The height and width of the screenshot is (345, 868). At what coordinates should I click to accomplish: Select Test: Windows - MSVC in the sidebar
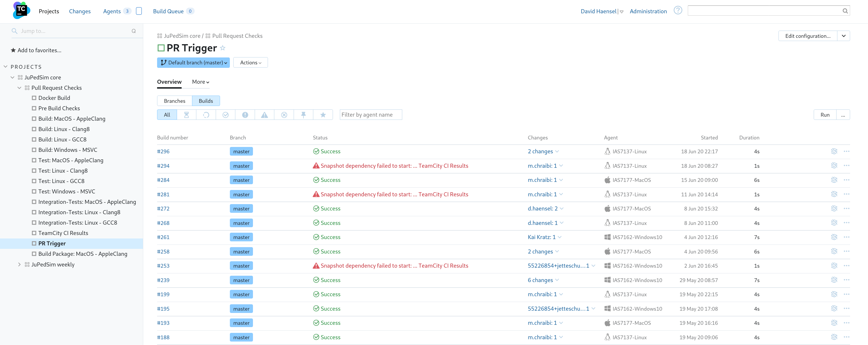pos(67,191)
